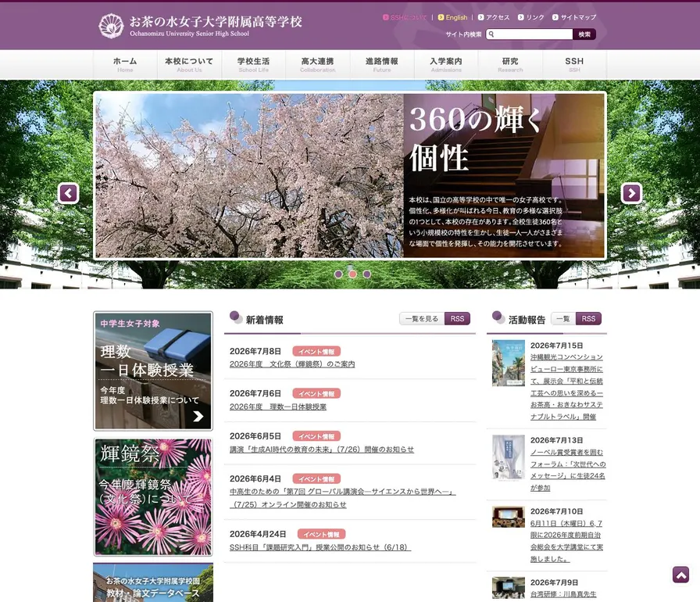Click イベント情報 tag on 2026年6月4日 entry

coord(316,478)
